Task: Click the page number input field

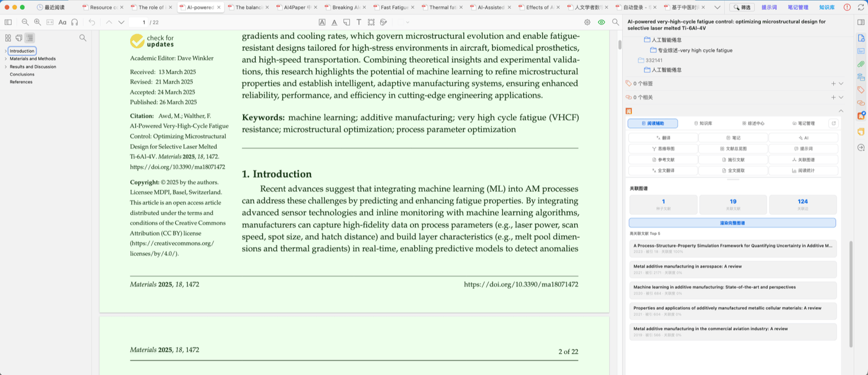Action: tap(139, 22)
